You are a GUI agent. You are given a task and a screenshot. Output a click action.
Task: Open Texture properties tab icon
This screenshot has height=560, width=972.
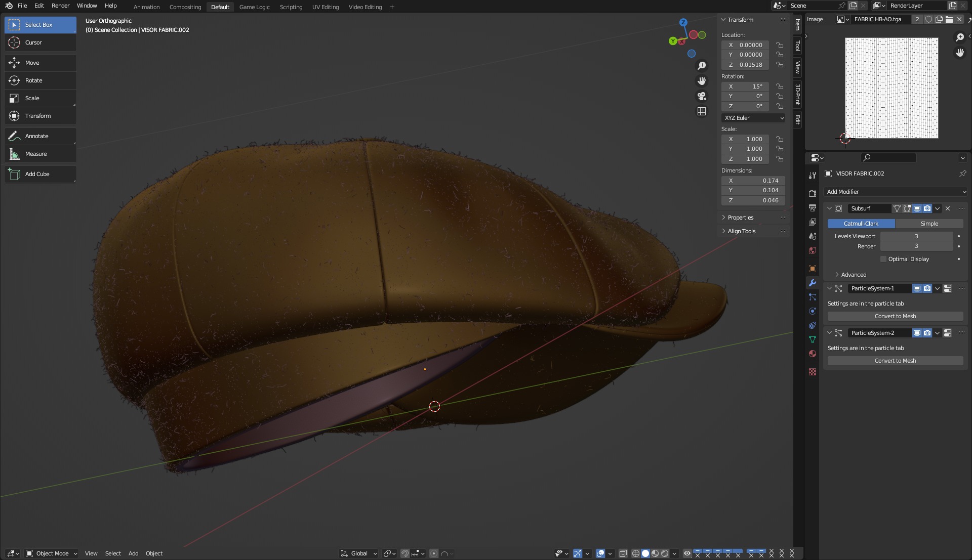tap(813, 372)
